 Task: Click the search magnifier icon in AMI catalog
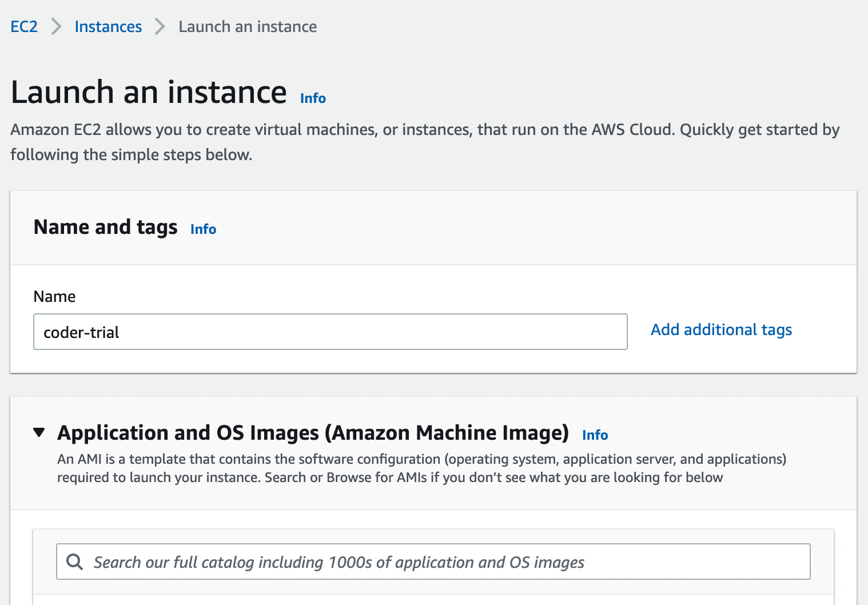75,562
